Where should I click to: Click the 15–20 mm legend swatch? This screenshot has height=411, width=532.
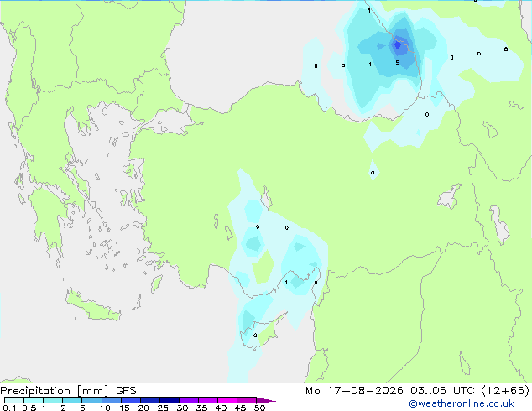point(130,400)
